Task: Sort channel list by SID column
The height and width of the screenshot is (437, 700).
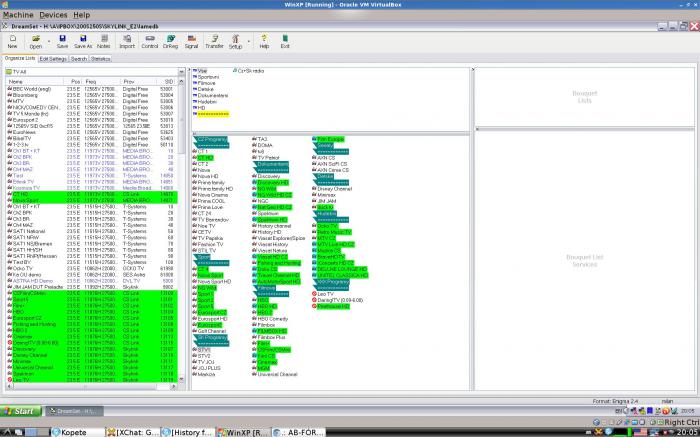Action: coord(167,82)
